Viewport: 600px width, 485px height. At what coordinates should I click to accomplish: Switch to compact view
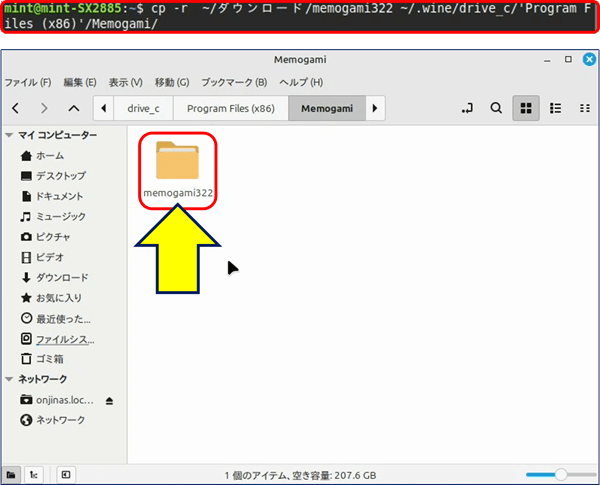pos(584,108)
